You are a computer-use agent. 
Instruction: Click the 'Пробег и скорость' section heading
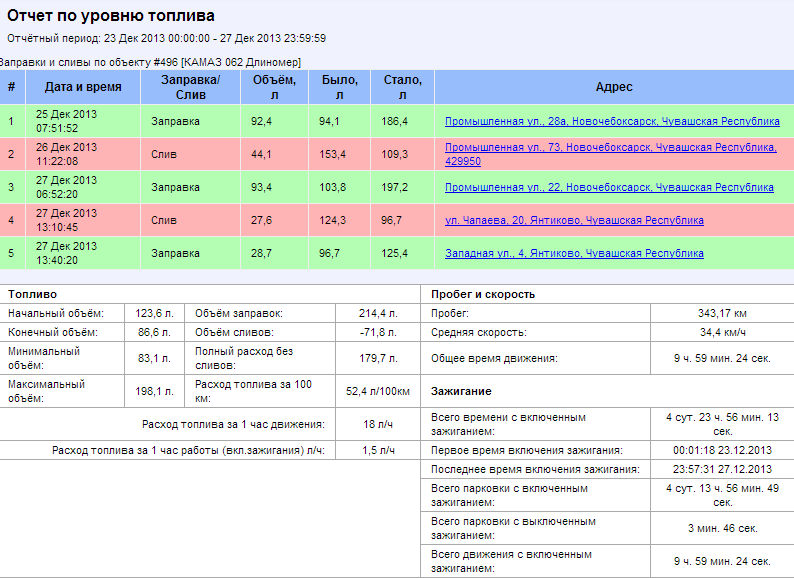[483, 294]
